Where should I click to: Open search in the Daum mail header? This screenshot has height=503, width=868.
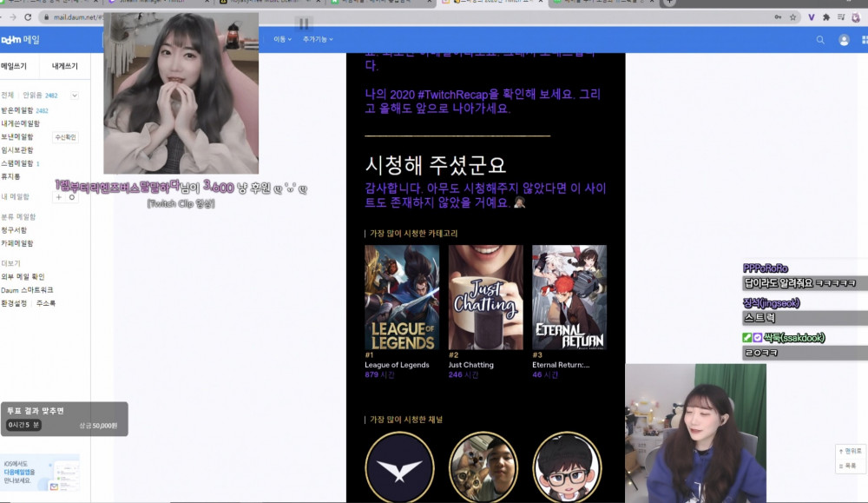click(820, 40)
